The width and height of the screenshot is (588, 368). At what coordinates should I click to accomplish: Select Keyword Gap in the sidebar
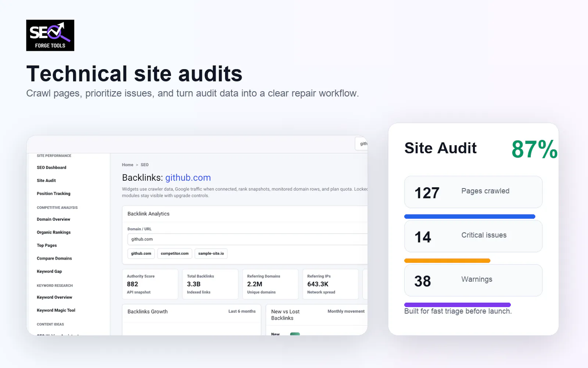(49, 272)
